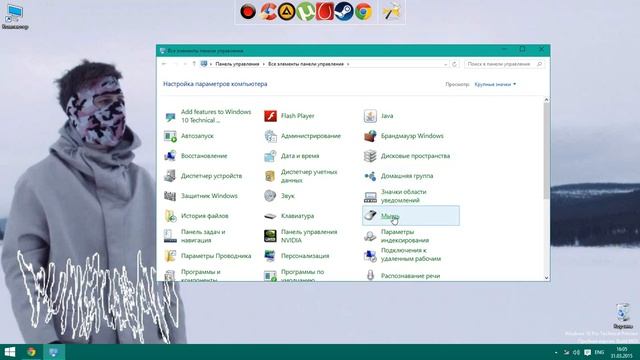Open the action center notification icon

[587, 352]
